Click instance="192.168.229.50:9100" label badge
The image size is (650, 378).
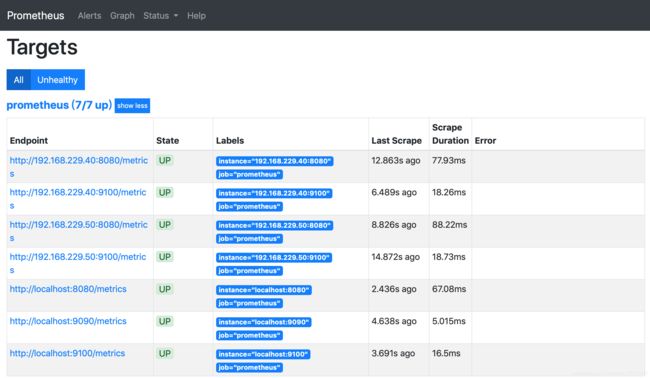coord(274,257)
